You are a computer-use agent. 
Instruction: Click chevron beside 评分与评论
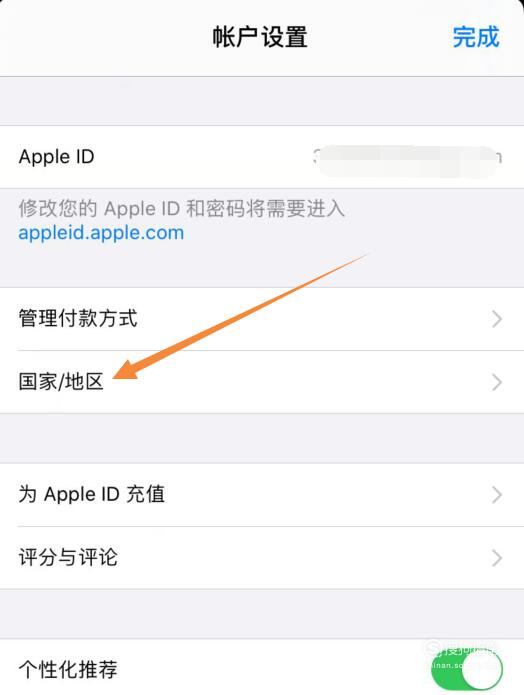(x=497, y=558)
